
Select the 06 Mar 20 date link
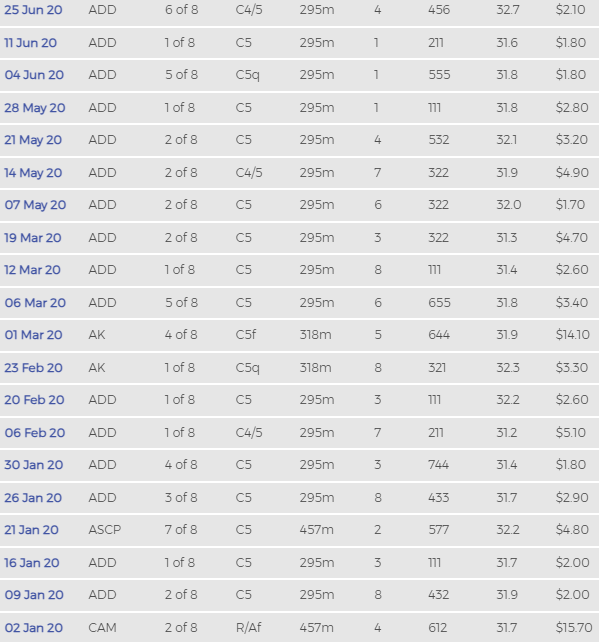(x=35, y=303)
